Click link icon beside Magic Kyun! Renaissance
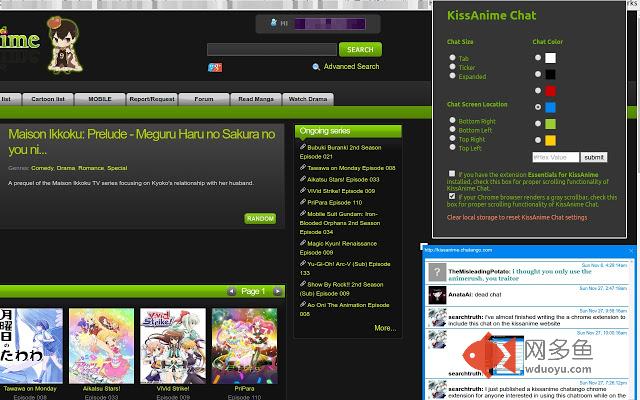 [303, 243]
